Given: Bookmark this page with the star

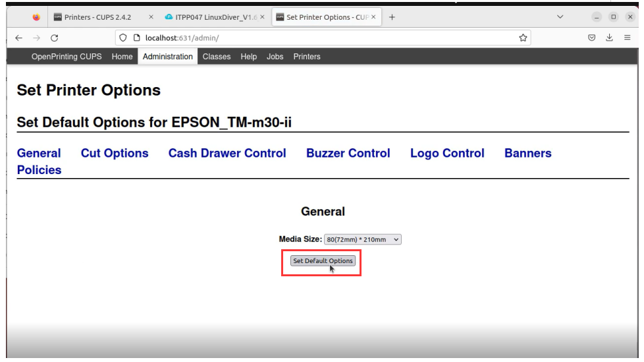Looking at the screenshot, I should (x=523, y=38).
